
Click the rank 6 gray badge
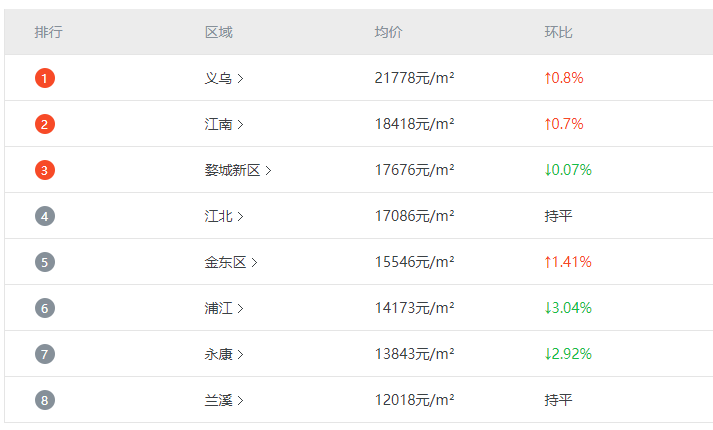coord(45,308)
